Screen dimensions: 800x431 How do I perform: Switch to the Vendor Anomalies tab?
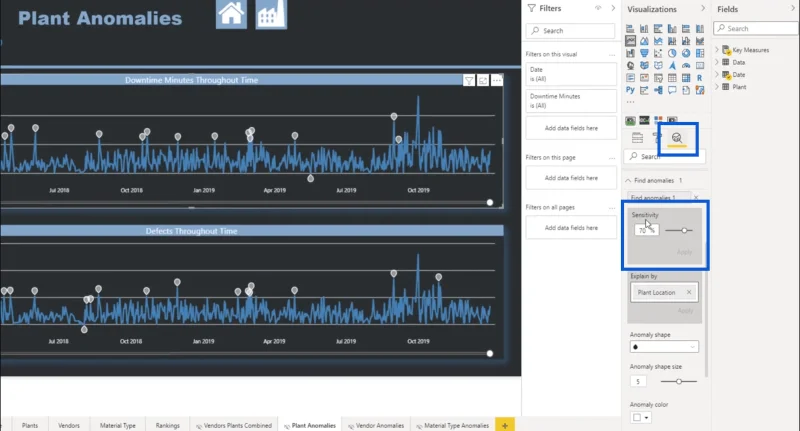coord(376,425)
